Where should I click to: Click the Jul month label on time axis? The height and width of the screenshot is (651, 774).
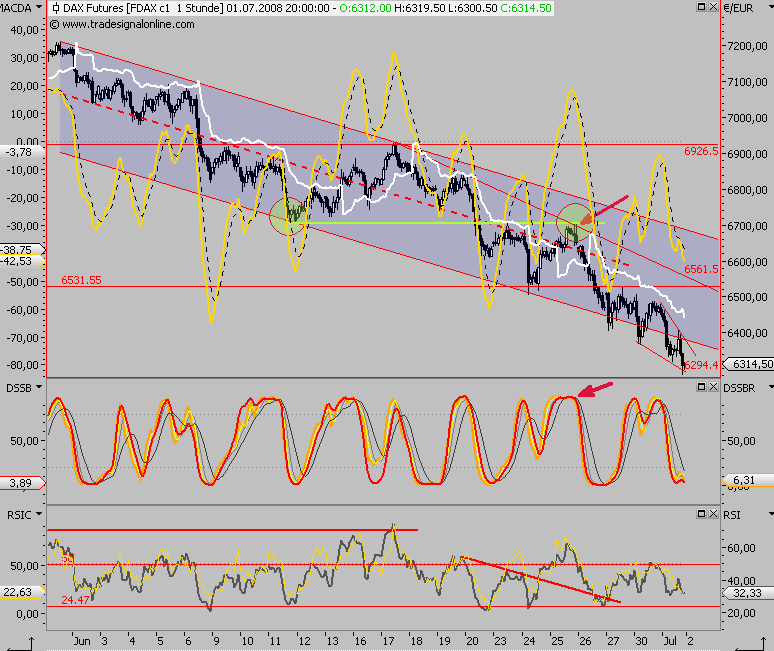(670, 641)
